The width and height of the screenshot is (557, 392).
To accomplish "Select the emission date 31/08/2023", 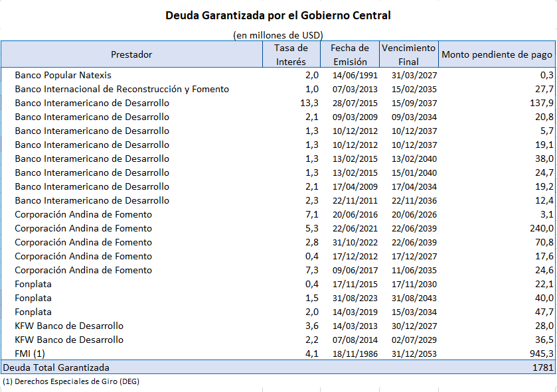I will click(x=355, y=298).
